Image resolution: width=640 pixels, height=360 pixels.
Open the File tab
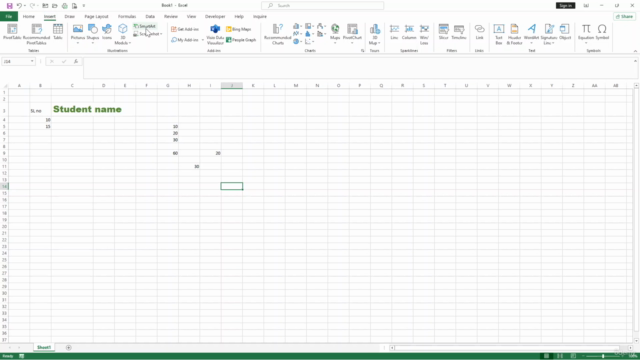[9, 17]
